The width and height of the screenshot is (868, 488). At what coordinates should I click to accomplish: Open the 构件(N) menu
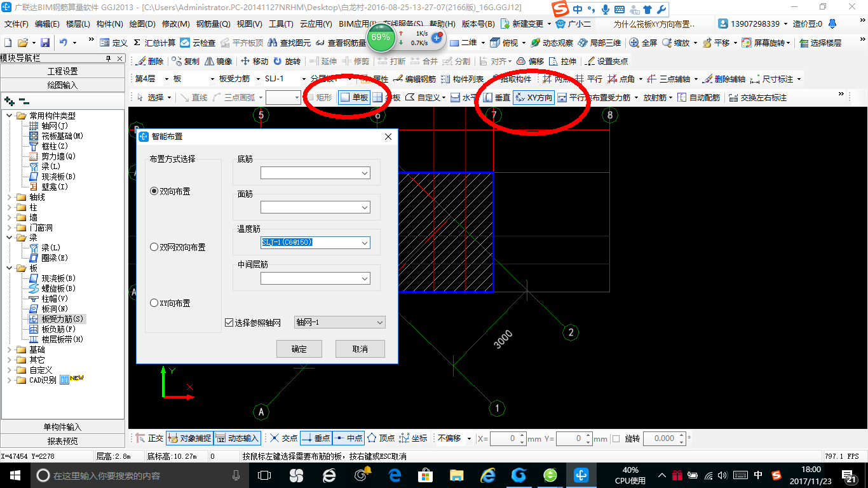109,24
